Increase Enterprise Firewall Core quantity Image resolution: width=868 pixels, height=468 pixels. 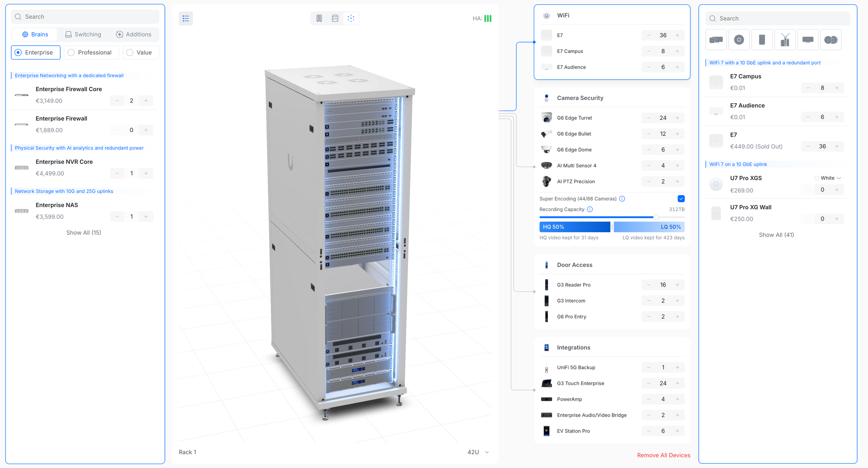point(146,101)
